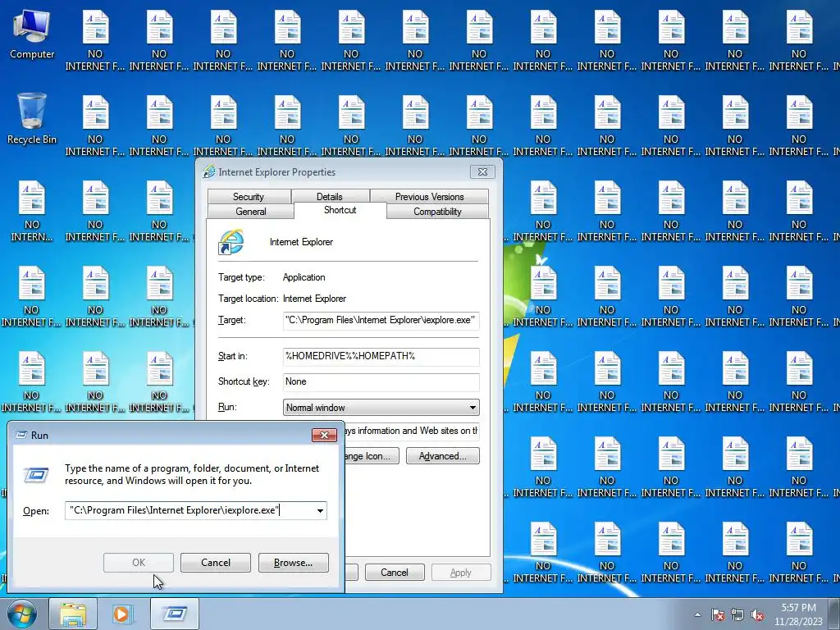Viewport: 840px width, 630px height.
Task: Switch to the Security tab
Action: pos(249,197)
